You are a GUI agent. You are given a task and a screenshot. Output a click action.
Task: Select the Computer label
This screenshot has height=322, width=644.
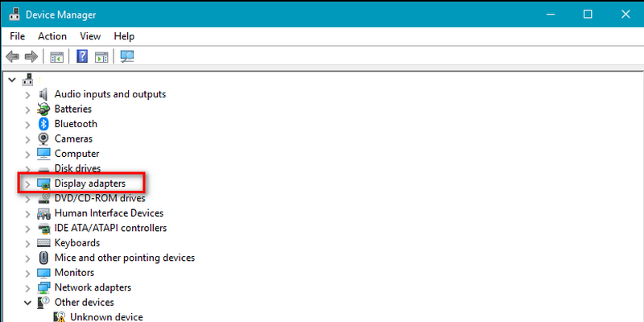pyautogui.click(x=76, y=154)
